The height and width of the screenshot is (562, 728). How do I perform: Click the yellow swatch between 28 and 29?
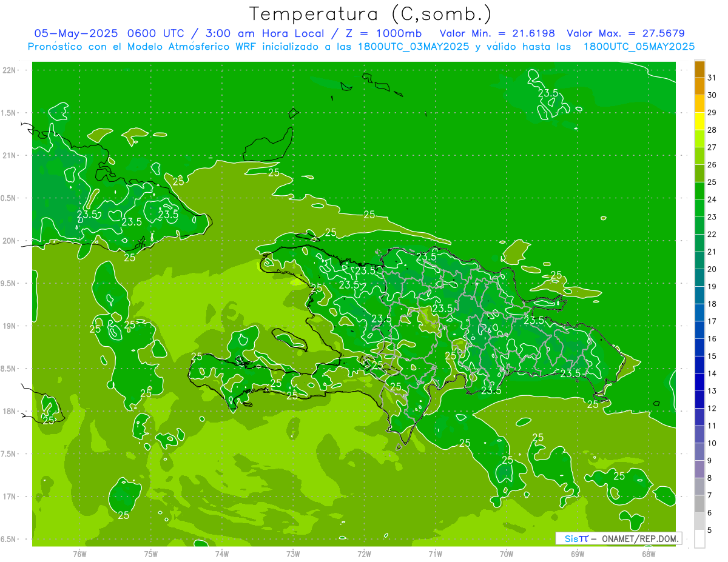point(699,121)
